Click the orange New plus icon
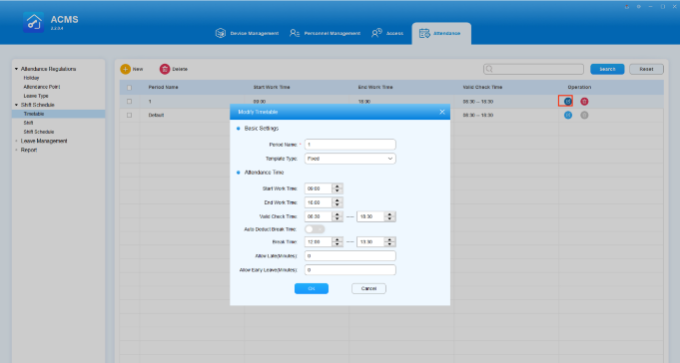This screenshot has width=680, height=363. pos(125,69)
